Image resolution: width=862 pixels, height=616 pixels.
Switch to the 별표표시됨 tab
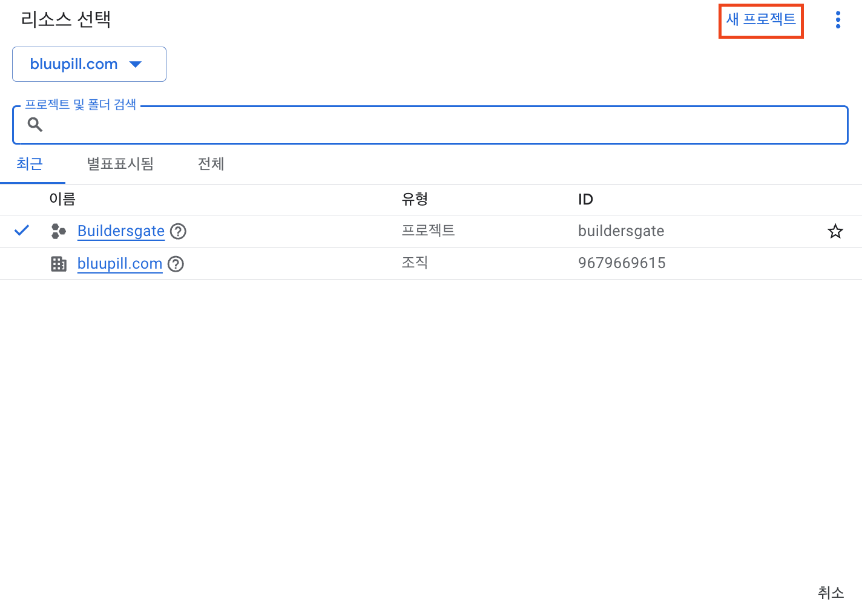[x=120, y=164]
